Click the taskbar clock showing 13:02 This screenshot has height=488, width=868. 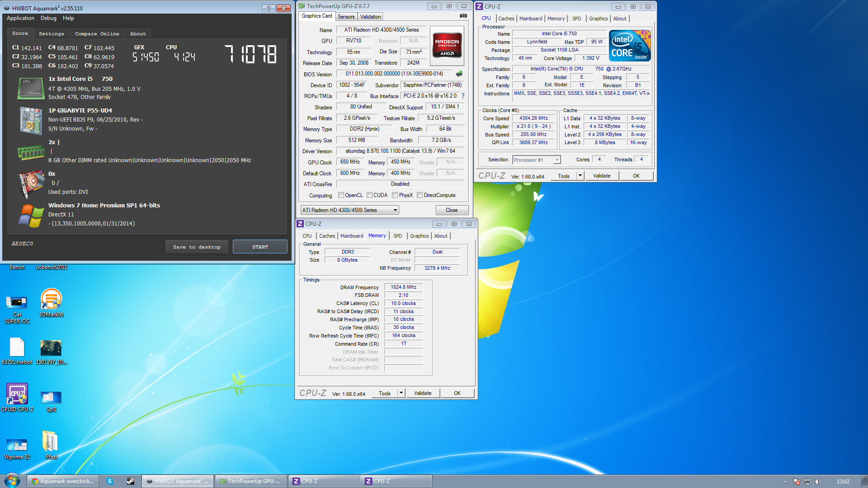click(x=843, y=482)
